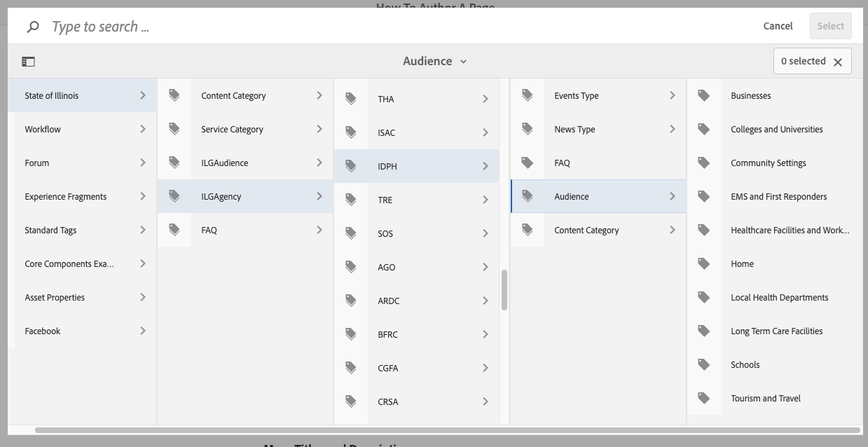Click the search magnifier icon

point(32,27)
